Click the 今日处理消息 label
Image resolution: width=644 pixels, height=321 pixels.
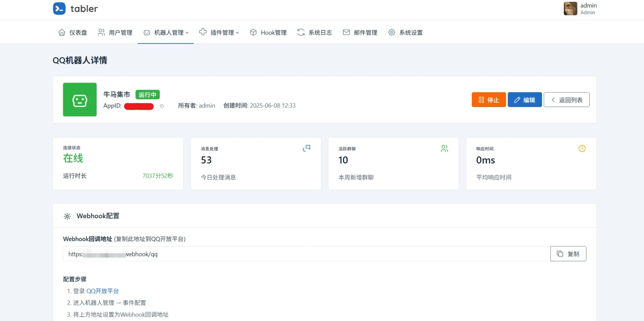(218, 177)
